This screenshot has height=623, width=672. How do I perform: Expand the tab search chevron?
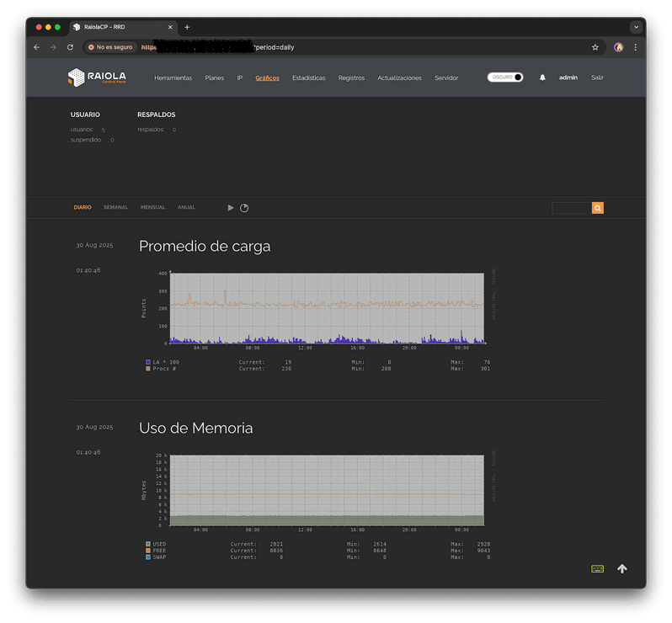pos(636,27)
